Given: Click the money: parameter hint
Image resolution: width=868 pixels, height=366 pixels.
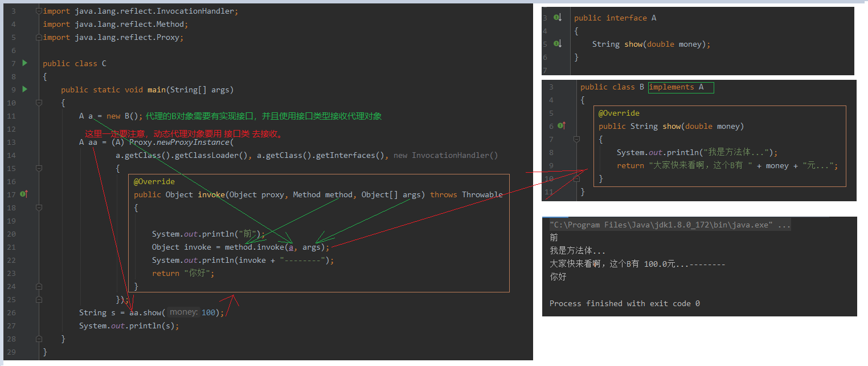Looking at the screenshot, I should point(184,312).
